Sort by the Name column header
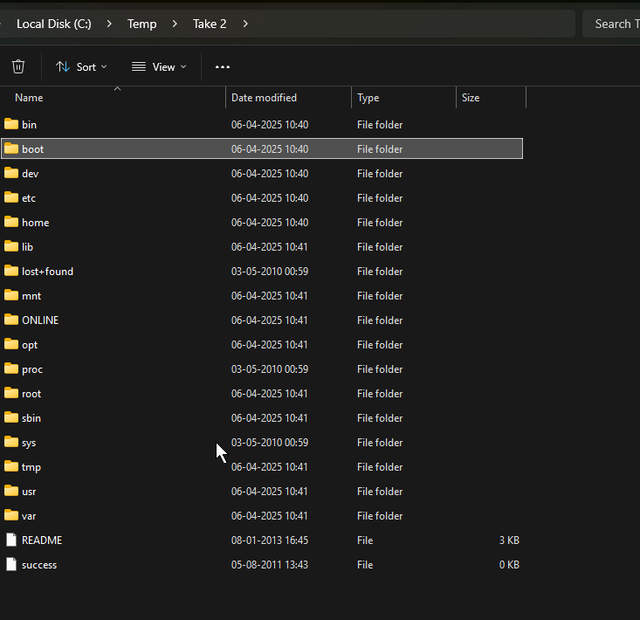This screenshot has width=640, height=620. pos(112,98)
